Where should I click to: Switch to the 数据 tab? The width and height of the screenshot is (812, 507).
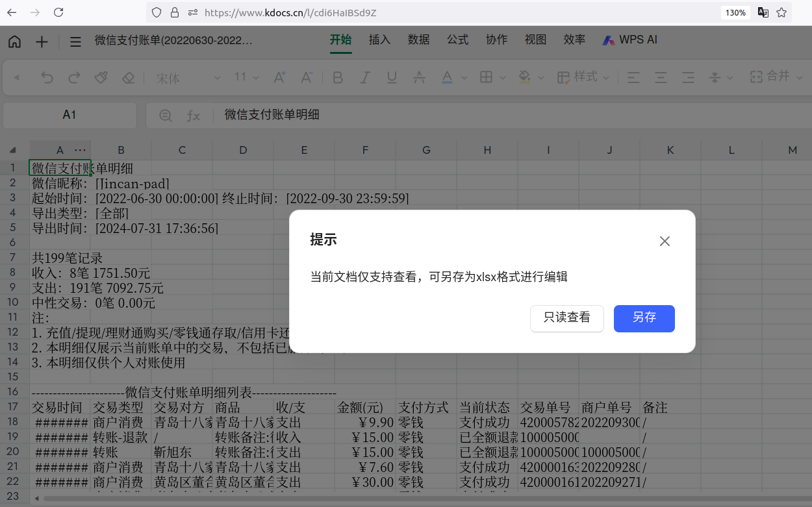pos(418,40)
